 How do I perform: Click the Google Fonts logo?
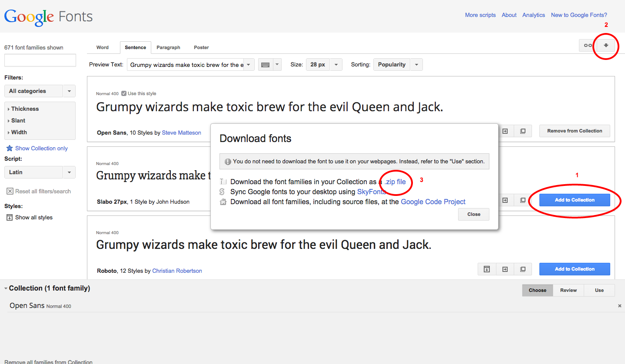tap(48, 17)
